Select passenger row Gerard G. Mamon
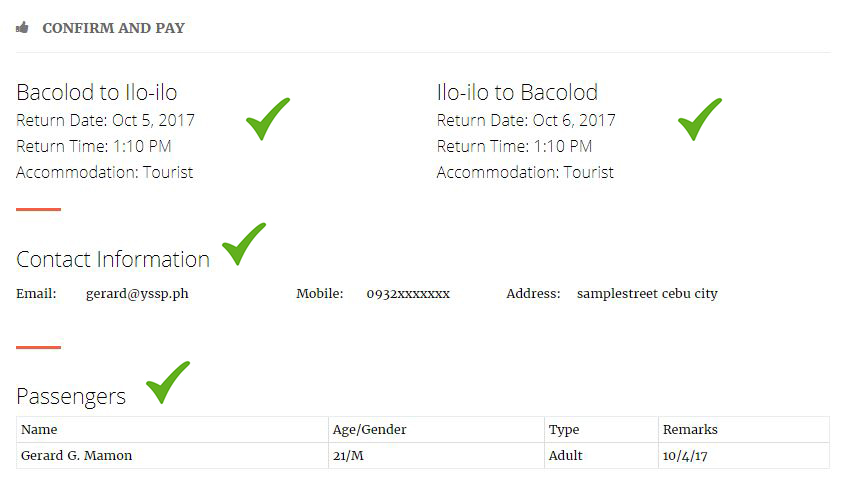This screenshot has width=848, height=489. click(x=423, y=455)
